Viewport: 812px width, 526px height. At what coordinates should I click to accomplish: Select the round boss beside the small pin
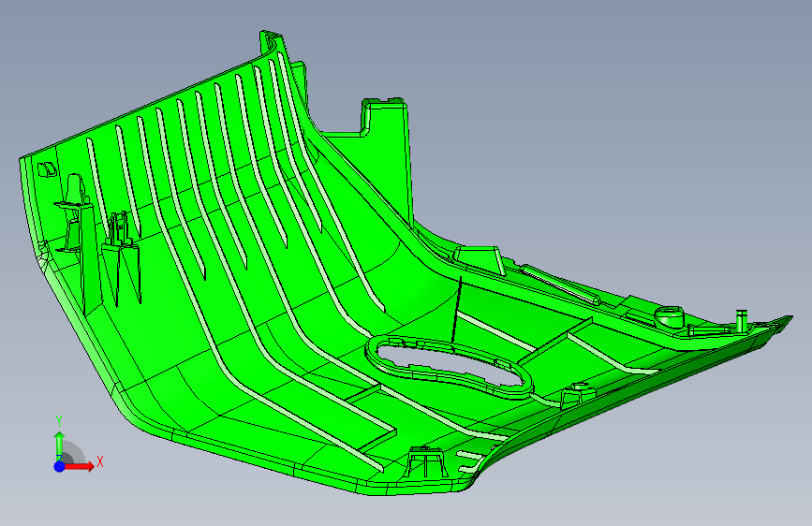pos(670,315)
